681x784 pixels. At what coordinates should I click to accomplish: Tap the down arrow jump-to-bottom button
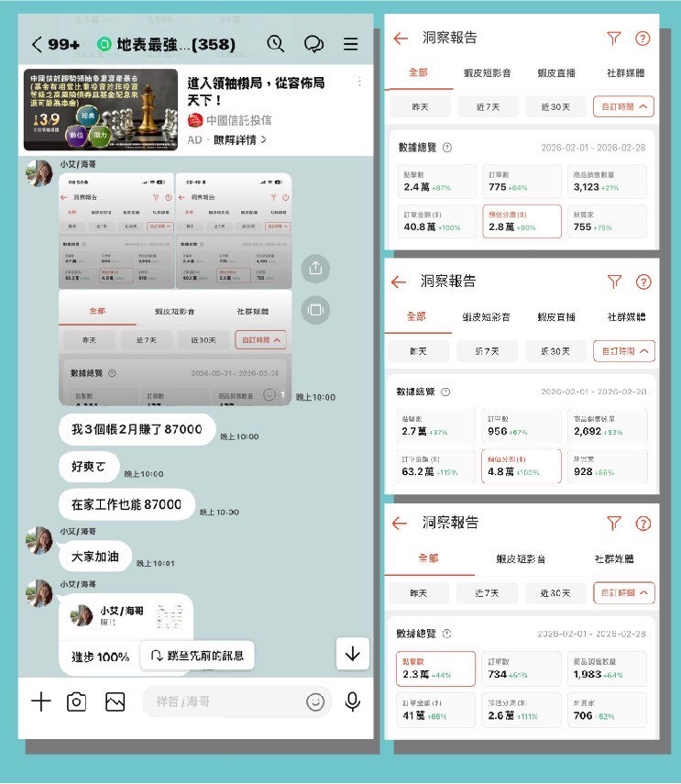[x=353, y=654]
